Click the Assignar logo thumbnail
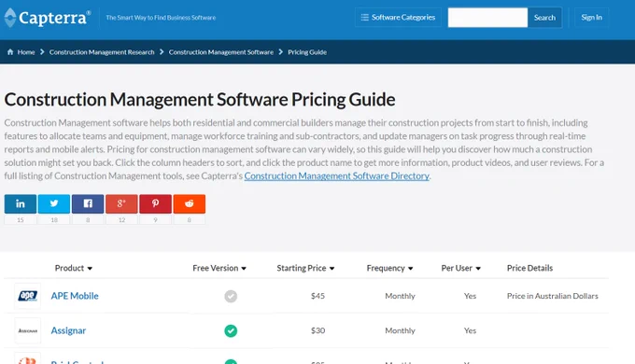The image size is (635, 364). point(27,330)
